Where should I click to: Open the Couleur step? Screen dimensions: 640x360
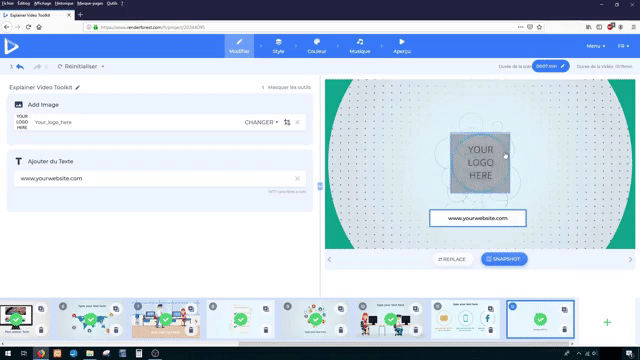[317, 46]
